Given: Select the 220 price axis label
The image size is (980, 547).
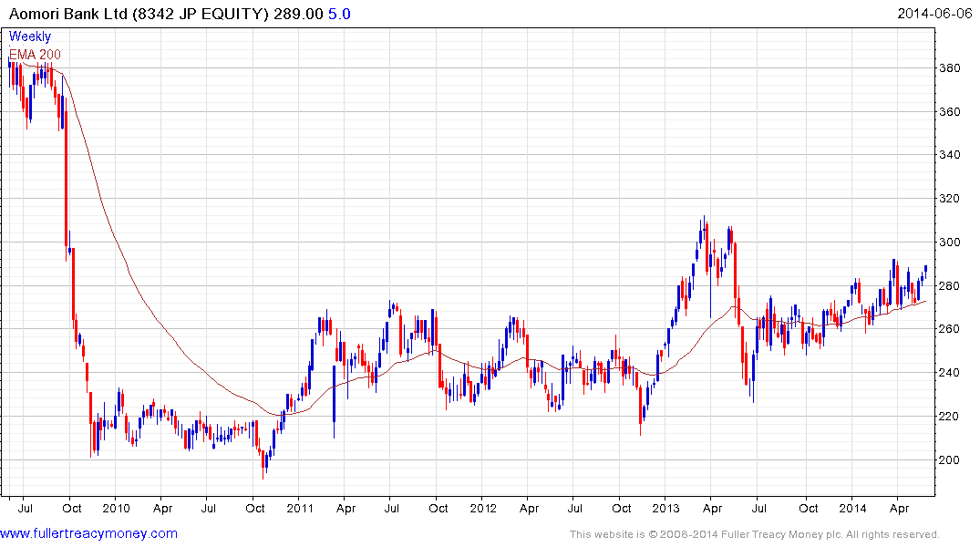Looking at the screenshot, I should [950, 417].
